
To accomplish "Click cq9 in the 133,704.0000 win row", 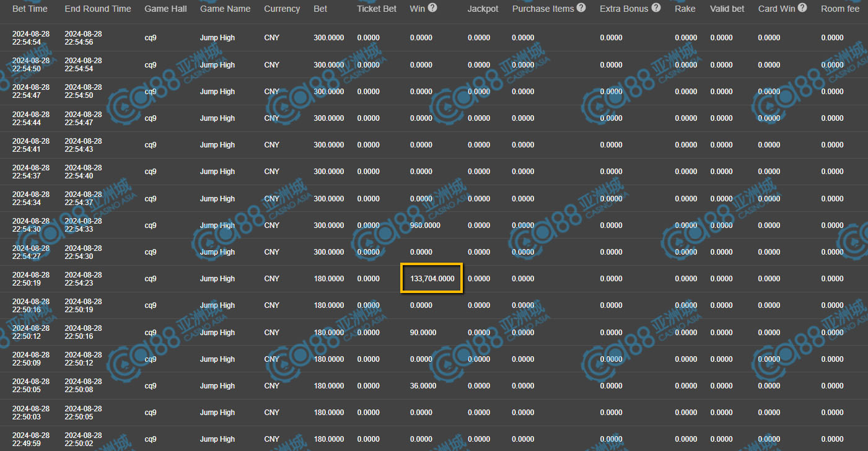I will coord(151,279).
